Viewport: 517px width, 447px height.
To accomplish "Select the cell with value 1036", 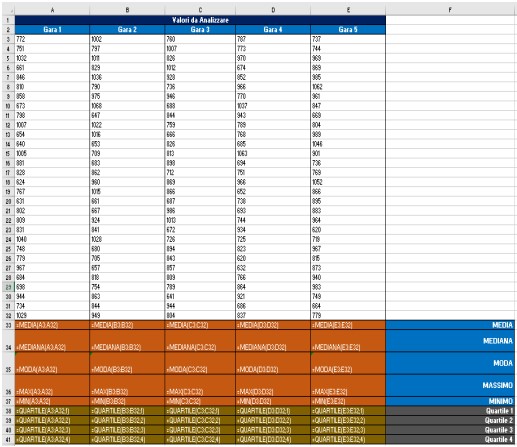I will click(x=127, y=77).
